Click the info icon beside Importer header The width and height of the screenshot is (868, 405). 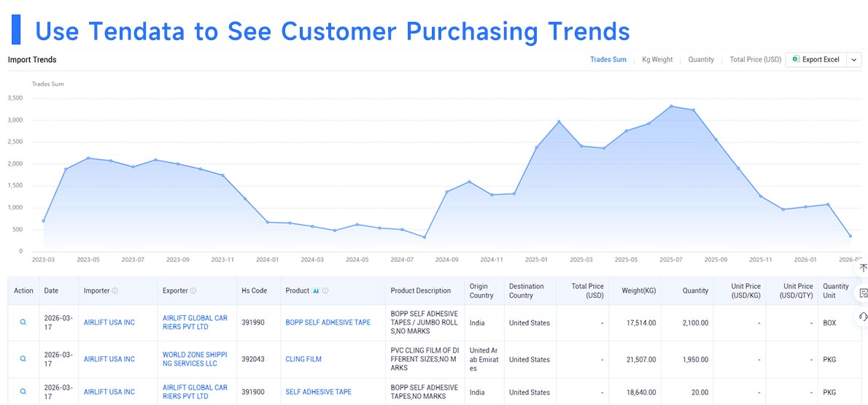point(115,290)
